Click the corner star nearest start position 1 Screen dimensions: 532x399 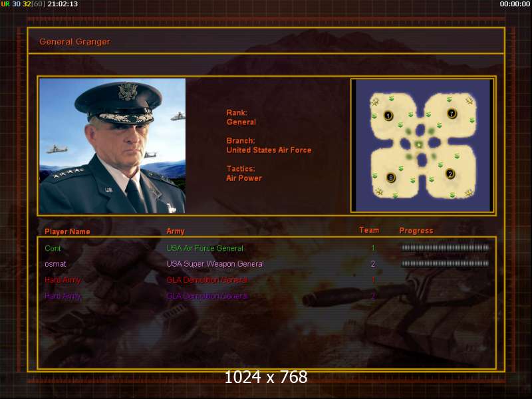[375, 102]
